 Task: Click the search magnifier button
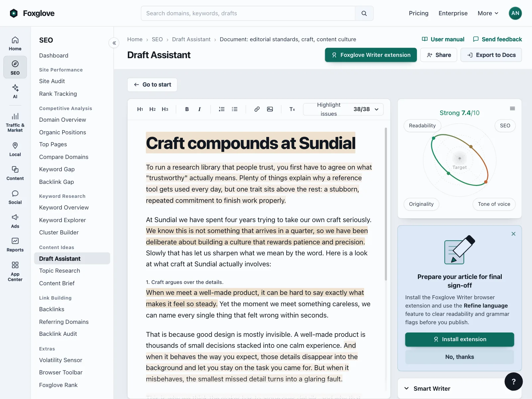coord(364,13)
